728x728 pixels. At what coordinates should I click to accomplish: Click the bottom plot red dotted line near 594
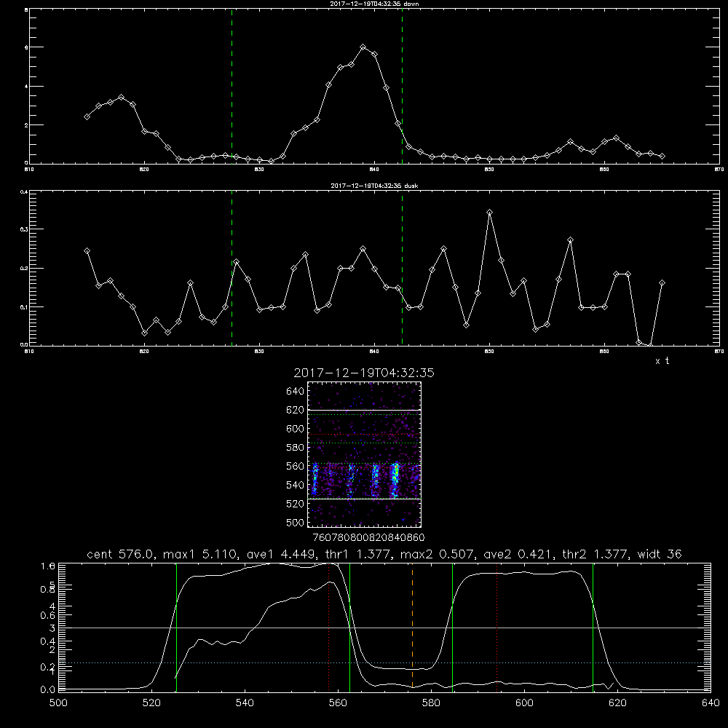pyautogui.click(x=496, y=627)
